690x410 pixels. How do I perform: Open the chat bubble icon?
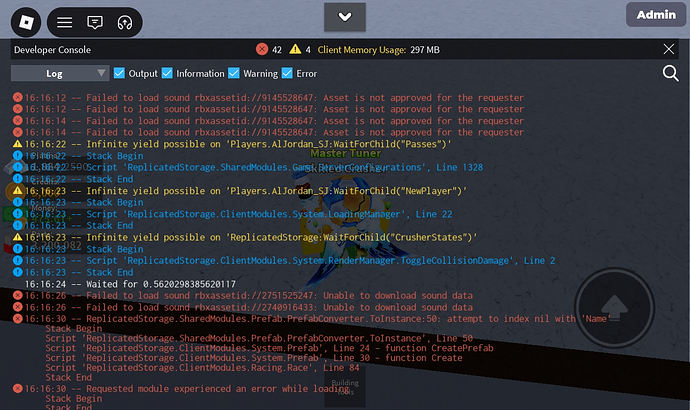click(95, 22)
